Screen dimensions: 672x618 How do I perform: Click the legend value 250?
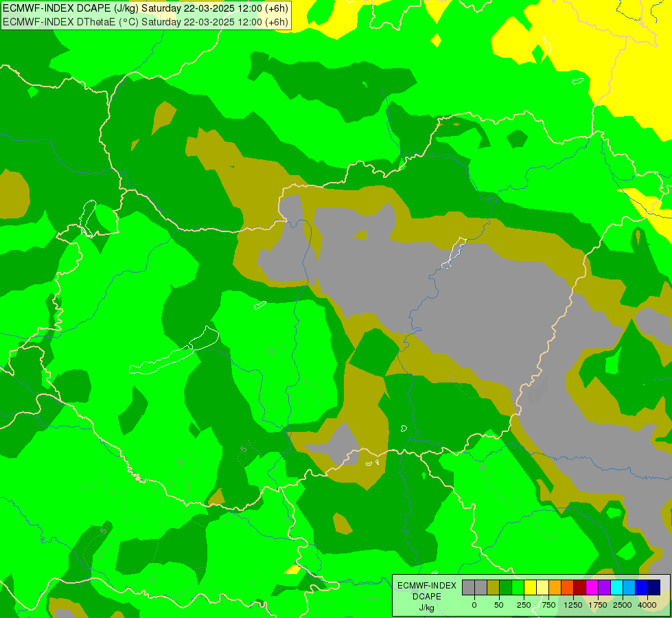point(524,605)
